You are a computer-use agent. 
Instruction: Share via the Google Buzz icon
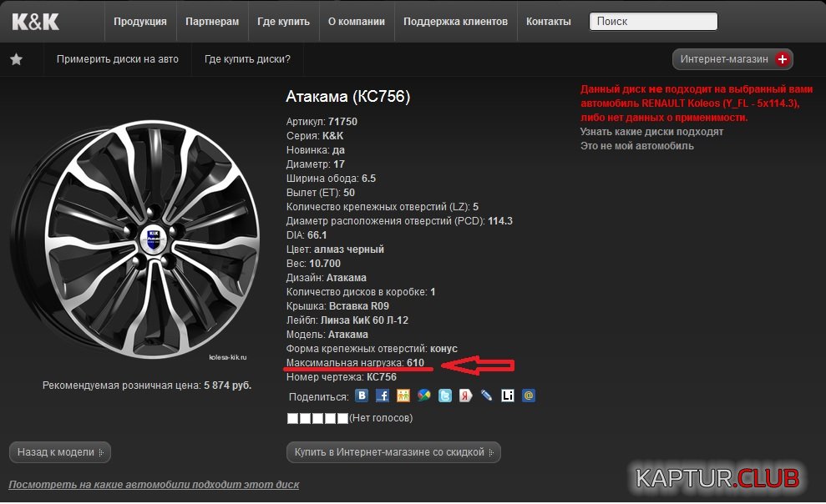pos(424,396)
